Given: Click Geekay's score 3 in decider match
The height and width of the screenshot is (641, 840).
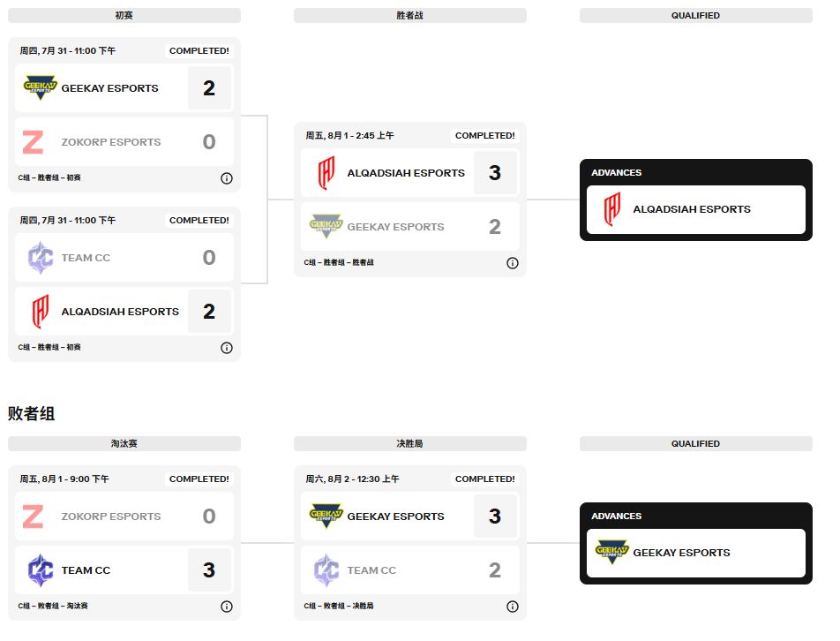Looking at the screenshot, I should (x=495, y=517).
